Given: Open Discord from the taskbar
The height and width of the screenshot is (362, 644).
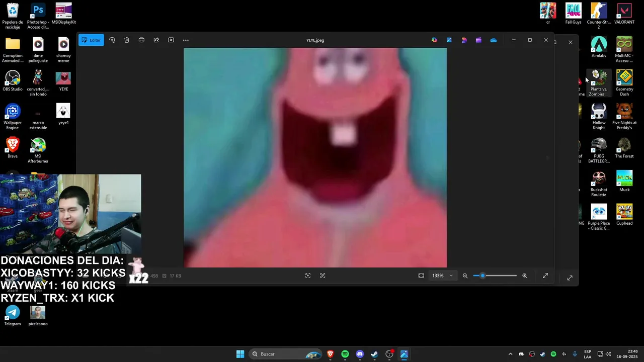Looking at the screenshot, I should pyautogui.click(x=360, y=354).
